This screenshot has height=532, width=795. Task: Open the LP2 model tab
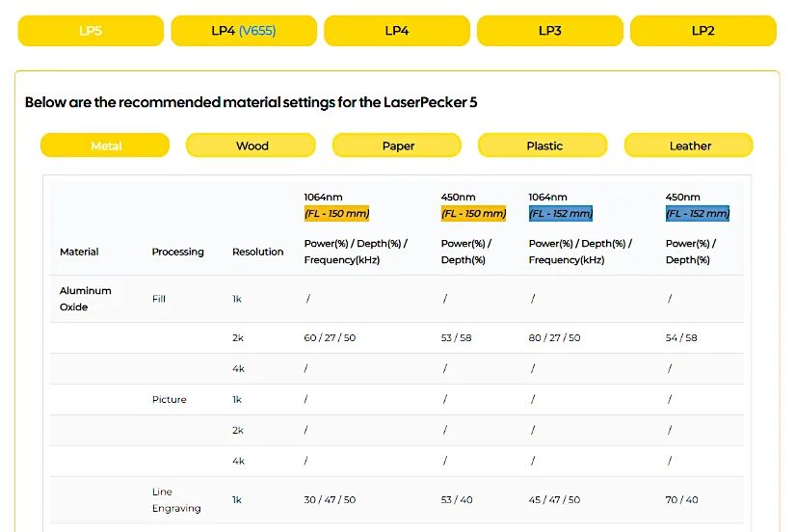coord(703,31)
